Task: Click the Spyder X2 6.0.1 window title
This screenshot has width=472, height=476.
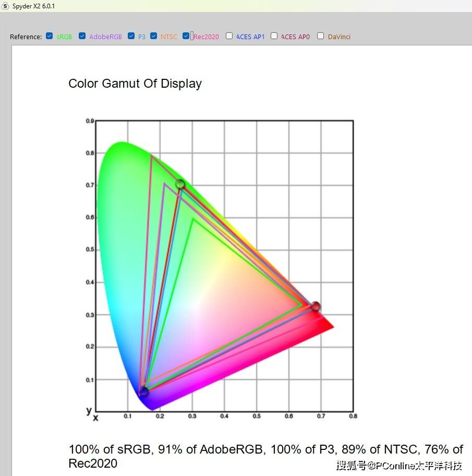Action: point(33,6)
